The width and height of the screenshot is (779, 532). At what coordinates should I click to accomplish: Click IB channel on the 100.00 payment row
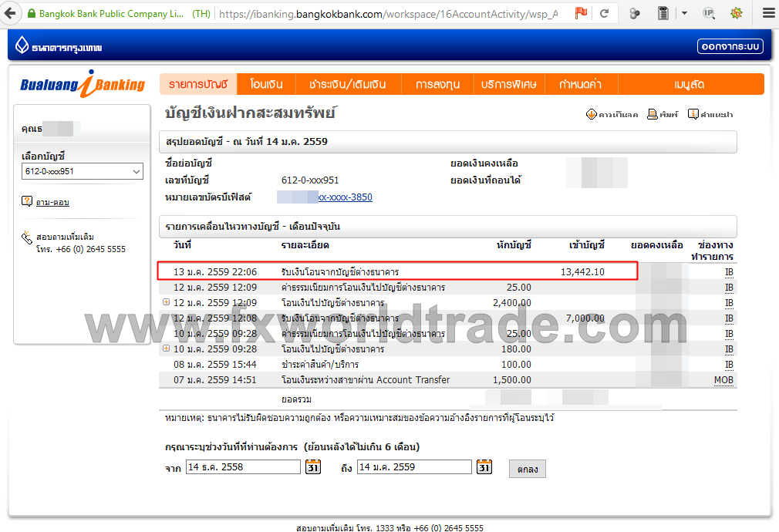click(x=729, y=365)
